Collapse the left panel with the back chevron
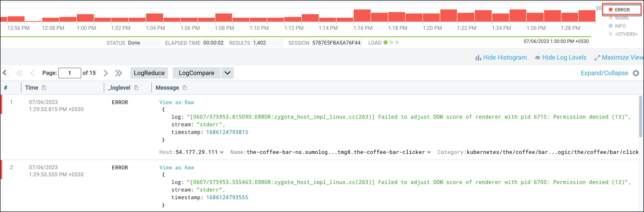This screenshot has height=212, width=644. [5, 73]
